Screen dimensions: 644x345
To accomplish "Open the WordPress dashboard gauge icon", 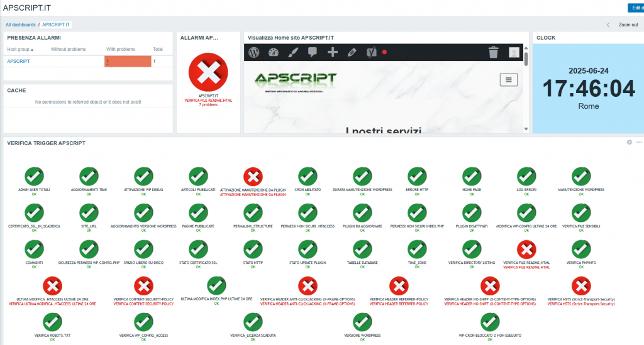I will click(273, 53).
